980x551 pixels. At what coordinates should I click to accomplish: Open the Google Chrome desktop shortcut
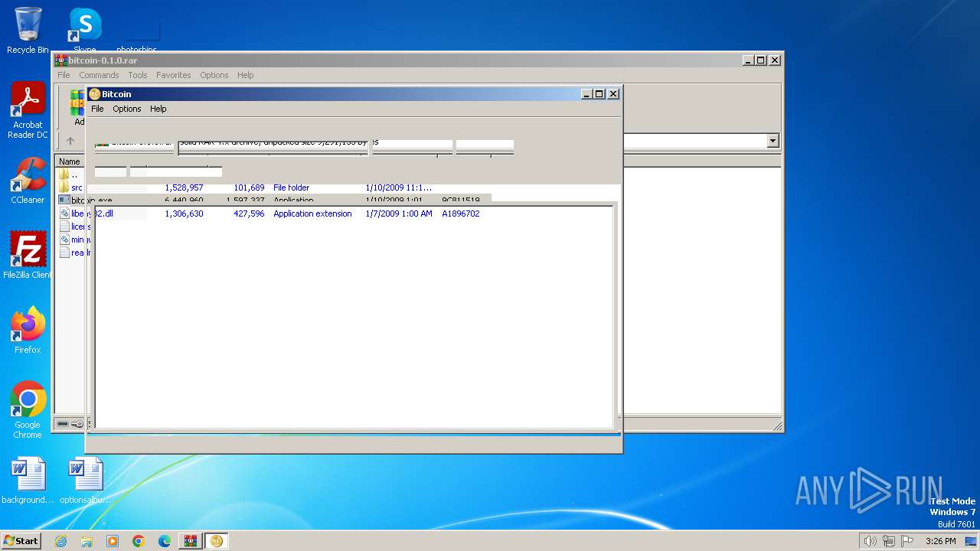(28, 410)
